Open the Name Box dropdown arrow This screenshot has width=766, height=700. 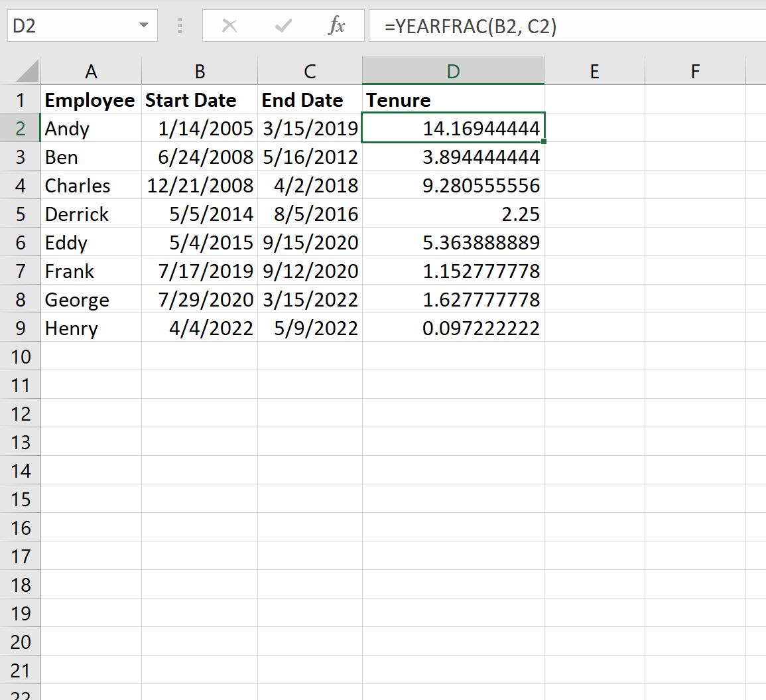tap(143, 26)
